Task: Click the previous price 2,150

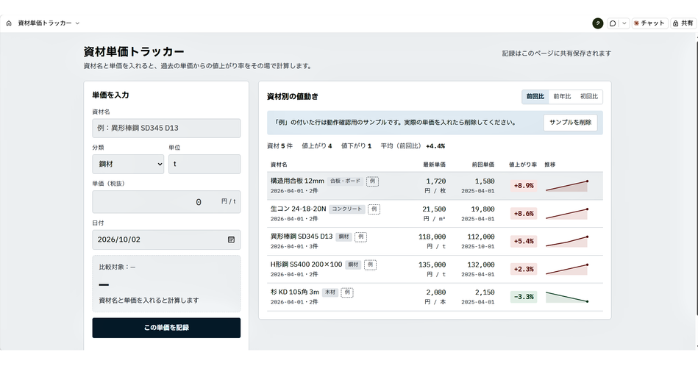Action: (x=484, y=292)
